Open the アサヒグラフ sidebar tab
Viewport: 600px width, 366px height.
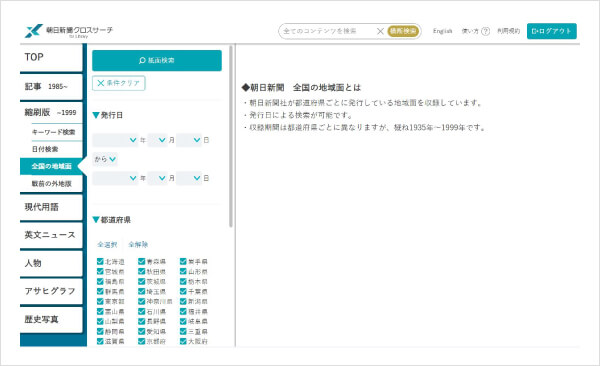[51, 291]
